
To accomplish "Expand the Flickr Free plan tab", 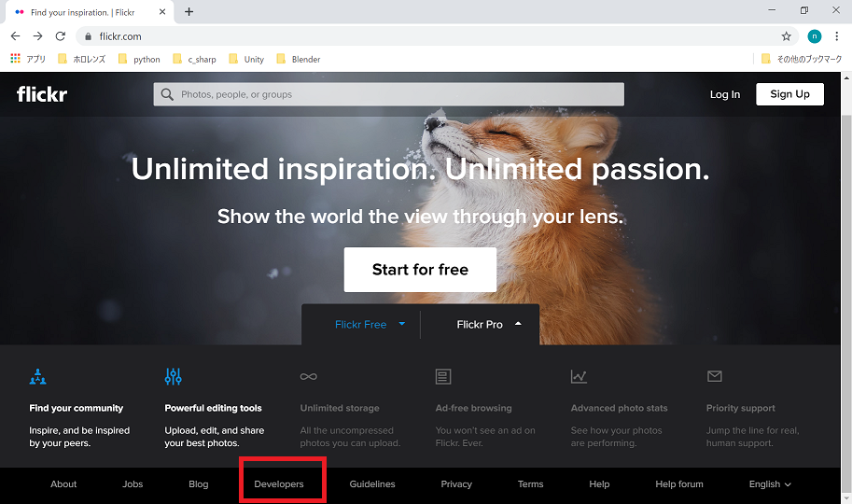I will click(370, 325).
